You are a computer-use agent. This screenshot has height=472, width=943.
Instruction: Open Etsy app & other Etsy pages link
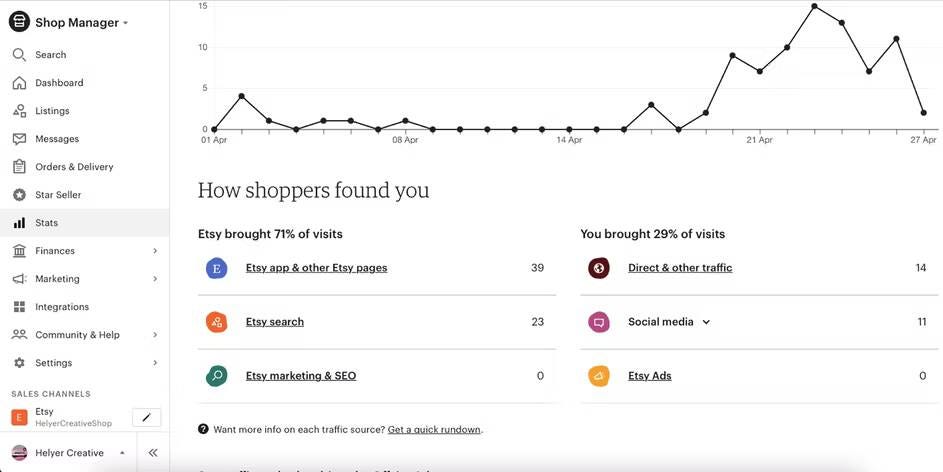point(316,268)
